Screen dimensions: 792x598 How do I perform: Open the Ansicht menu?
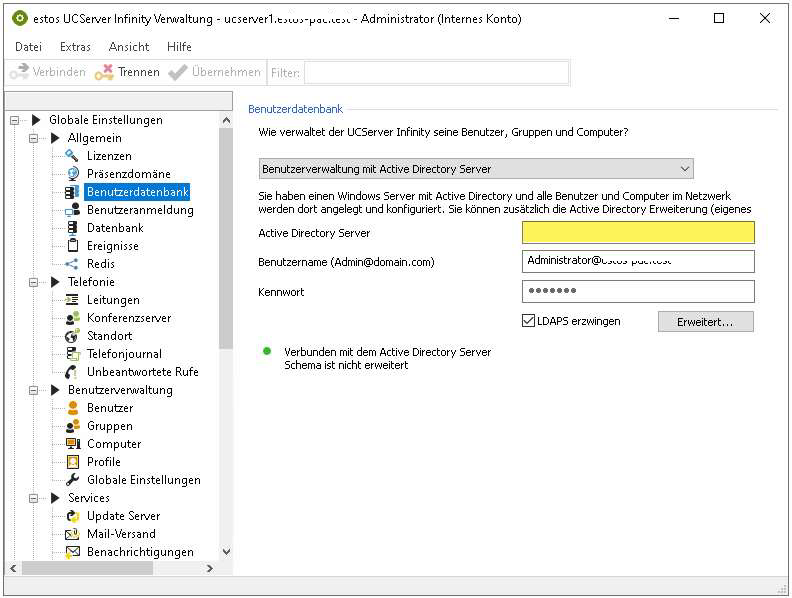(x=128, y=47)
